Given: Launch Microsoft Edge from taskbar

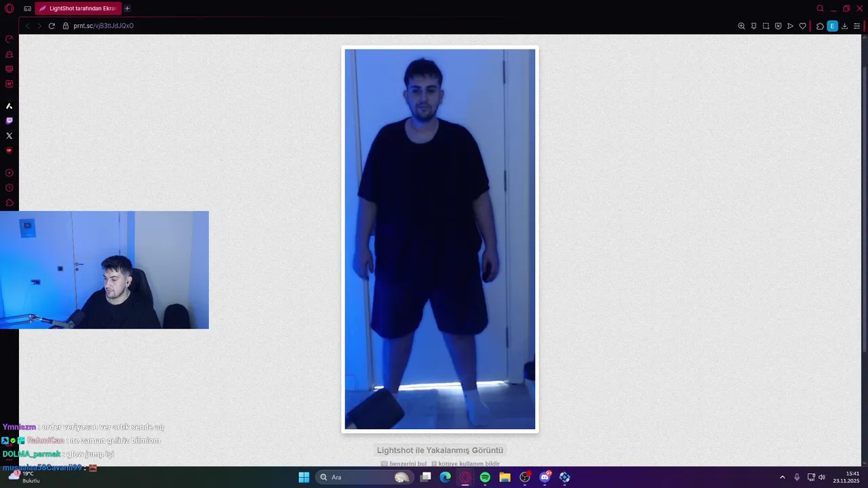Looking at the screenshot, I should click(445, 477).
